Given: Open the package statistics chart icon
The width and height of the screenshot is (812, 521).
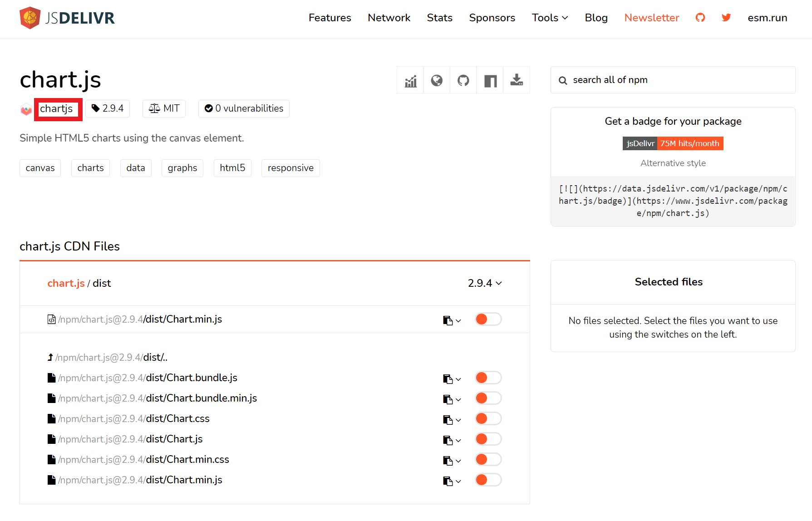Looking at the screenshot, I should 410,80.
